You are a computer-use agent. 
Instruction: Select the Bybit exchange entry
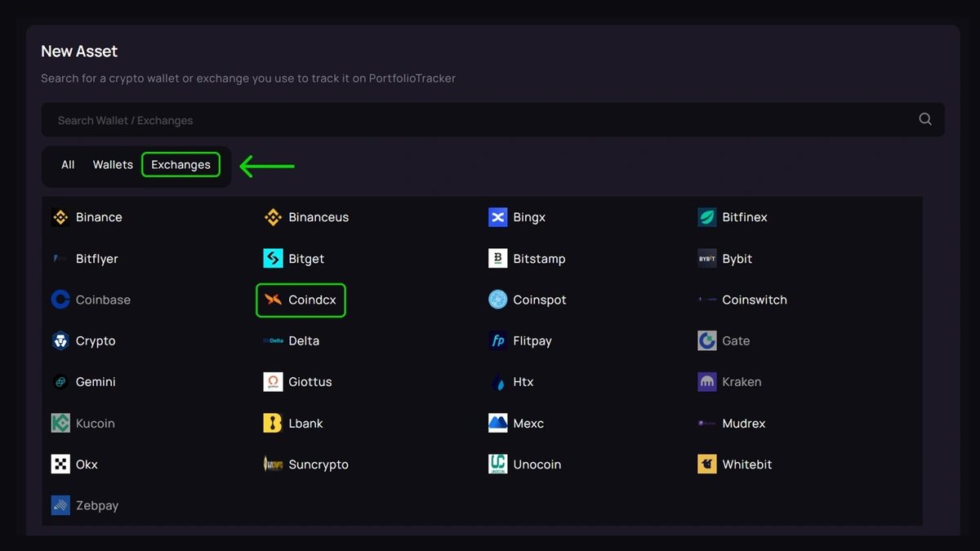(x=737, y=259)
